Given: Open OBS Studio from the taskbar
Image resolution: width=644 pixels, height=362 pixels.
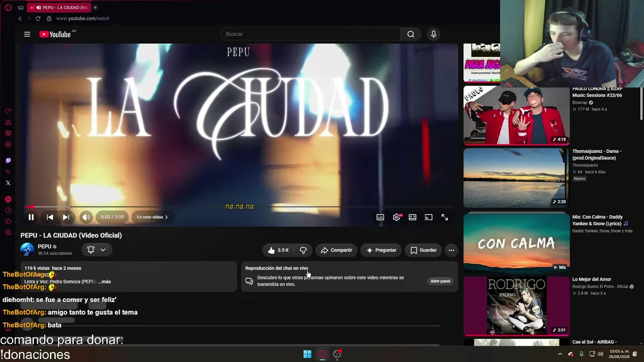Looking at the screenshot, I should click(x=337, y=354).
